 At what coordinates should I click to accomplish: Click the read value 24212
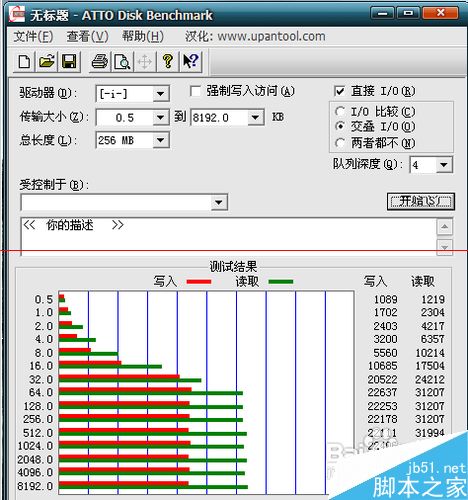point(430,379)
